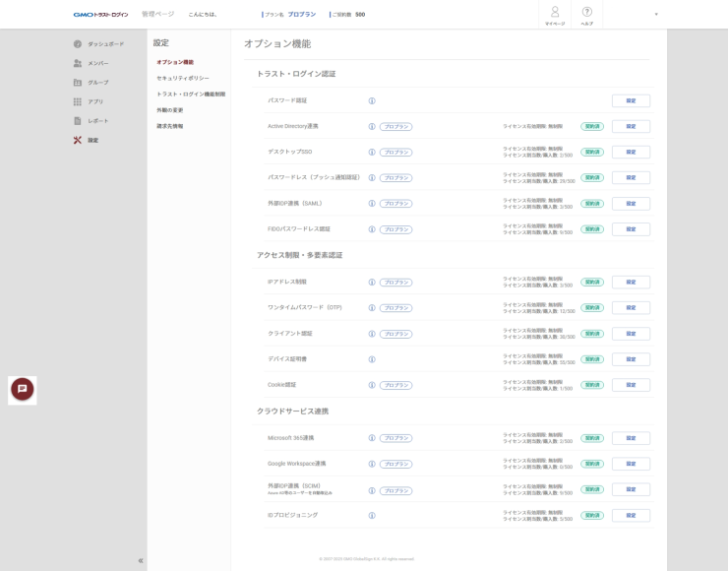Viewport: 728px width, 571px height.
Task: Click the クラウドサービス連携 section heading
Action: (x=292, y=412)
